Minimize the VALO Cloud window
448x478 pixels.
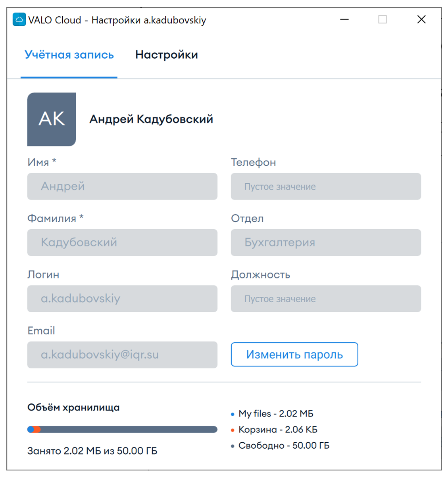(x=344, y=19)
